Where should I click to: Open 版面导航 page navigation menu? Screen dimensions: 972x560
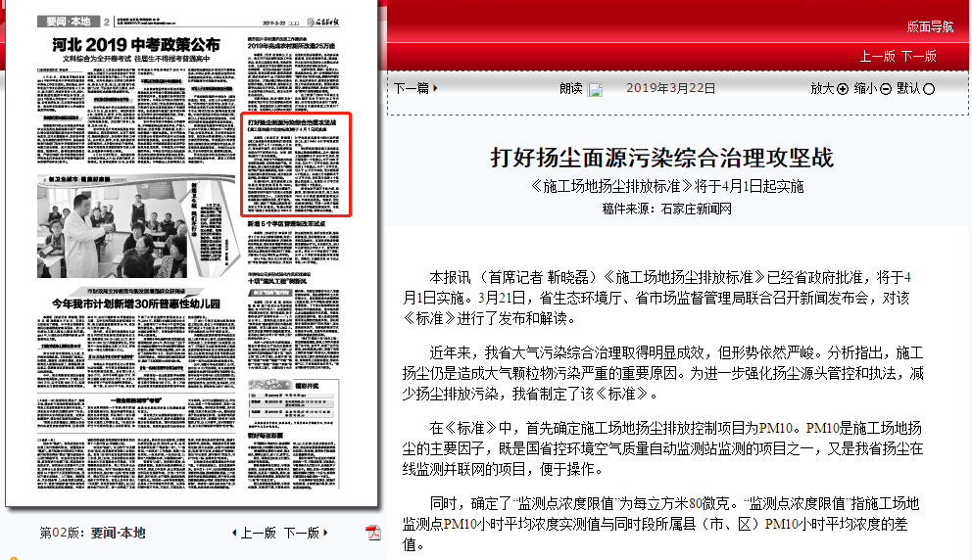929,26
